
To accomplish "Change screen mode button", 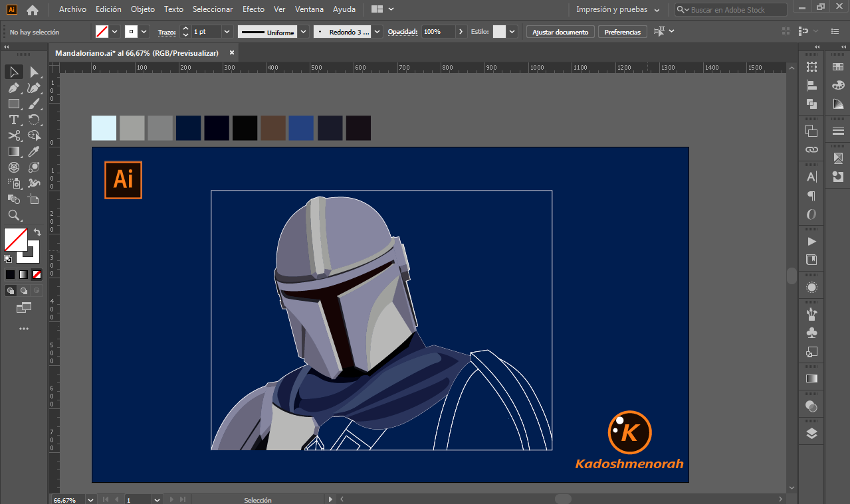I will 24,307.
